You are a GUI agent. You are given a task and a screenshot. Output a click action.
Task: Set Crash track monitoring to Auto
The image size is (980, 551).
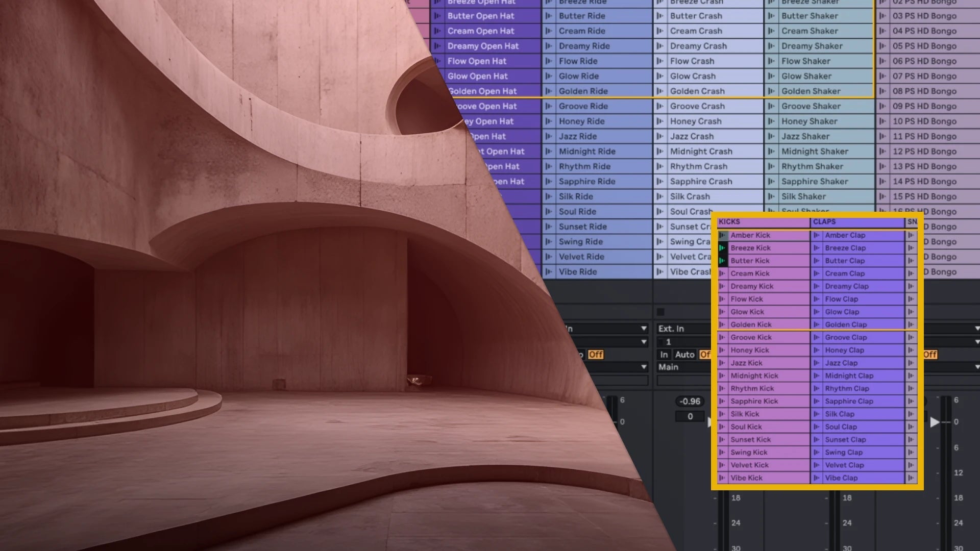click(x=684, y=355)
